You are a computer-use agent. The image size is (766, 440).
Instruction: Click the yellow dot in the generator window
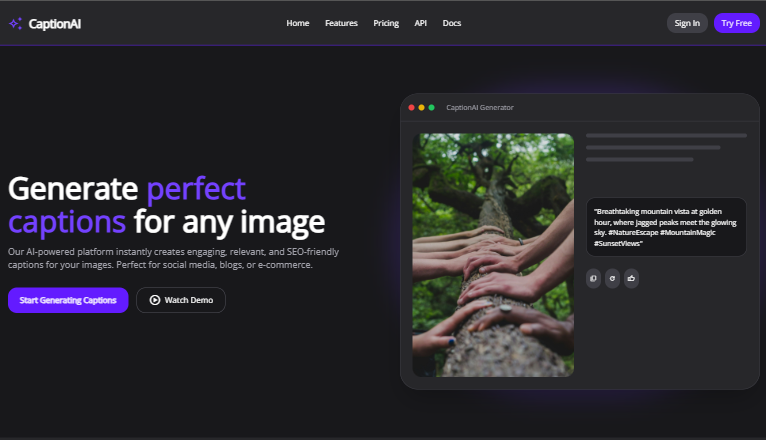(x=422, y=107)
